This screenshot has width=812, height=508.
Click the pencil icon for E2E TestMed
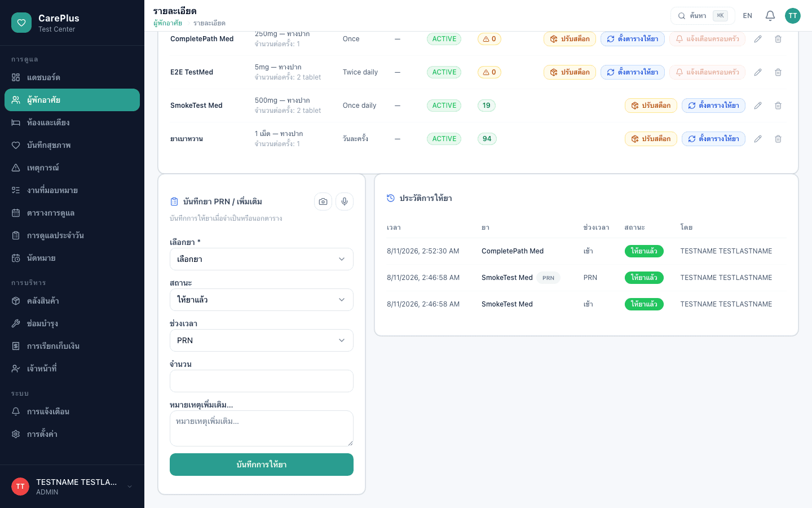(758, 72)
